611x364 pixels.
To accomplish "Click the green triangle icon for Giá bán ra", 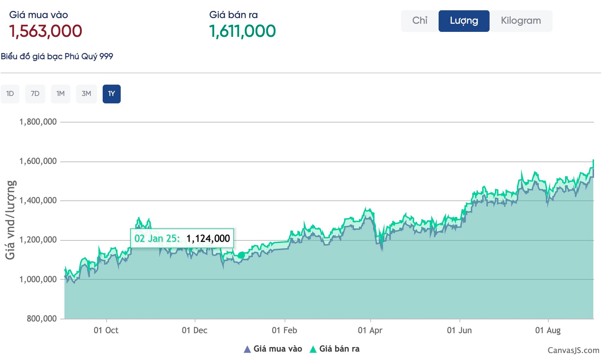I will (313, 349).
